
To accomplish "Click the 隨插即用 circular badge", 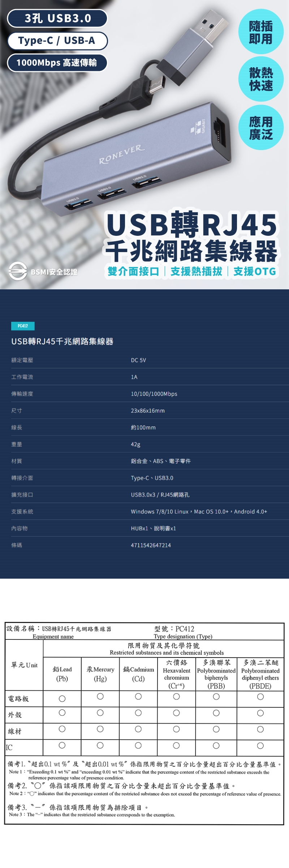I will (x=261, y=32).
